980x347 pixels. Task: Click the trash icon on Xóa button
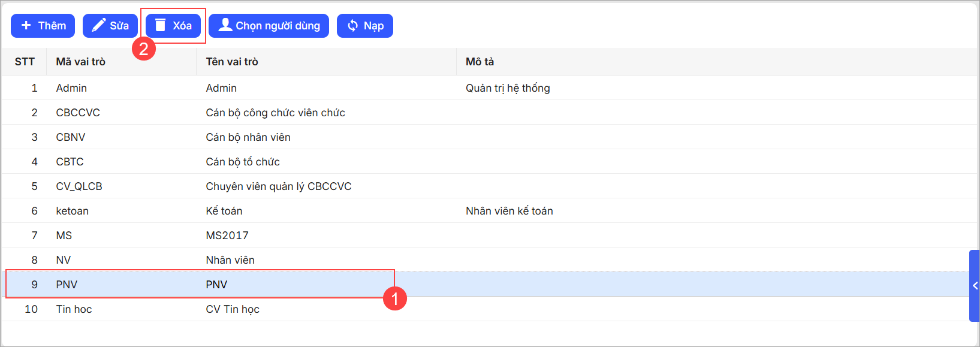160,25
